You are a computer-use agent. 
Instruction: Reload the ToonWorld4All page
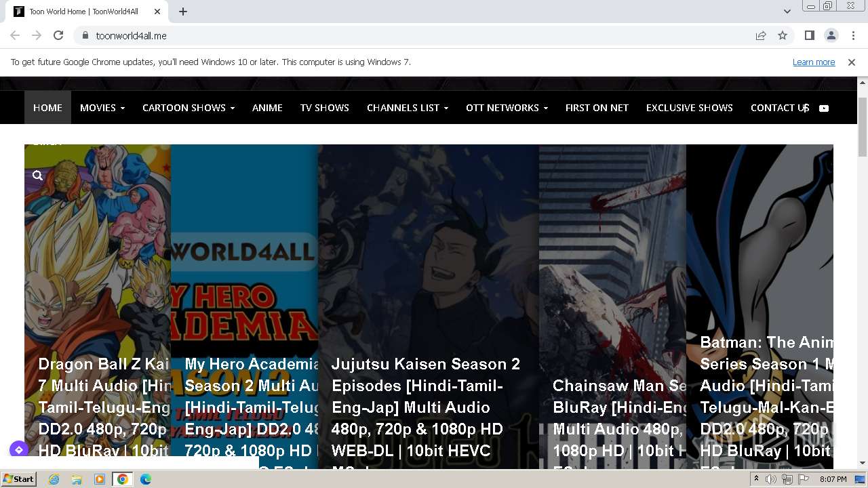[58, 35]
